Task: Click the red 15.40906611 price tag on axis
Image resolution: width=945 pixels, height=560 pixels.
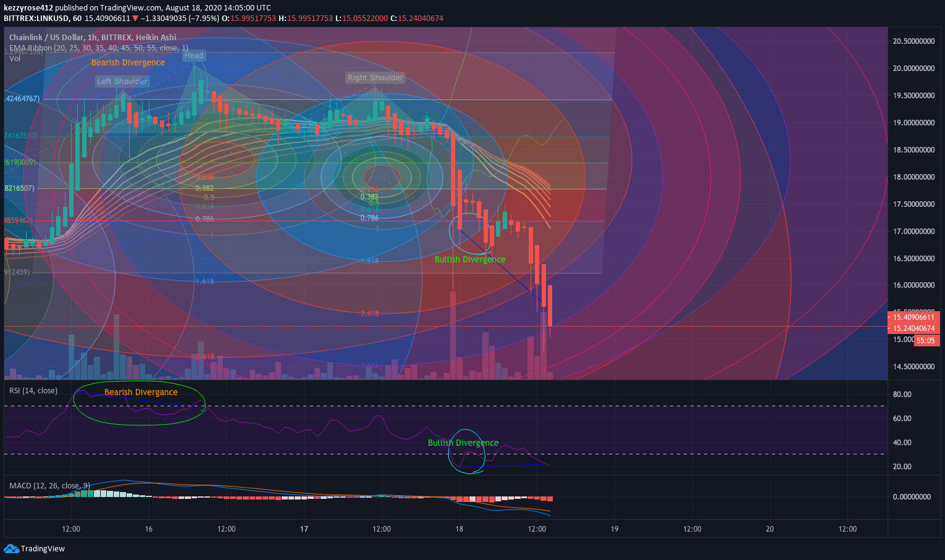Action: click(913, 317)
